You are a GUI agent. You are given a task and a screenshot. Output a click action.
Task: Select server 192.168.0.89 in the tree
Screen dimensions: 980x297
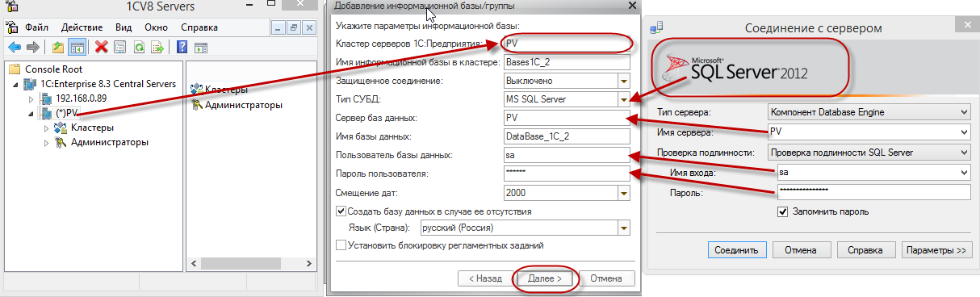click(x=81, y=98)
